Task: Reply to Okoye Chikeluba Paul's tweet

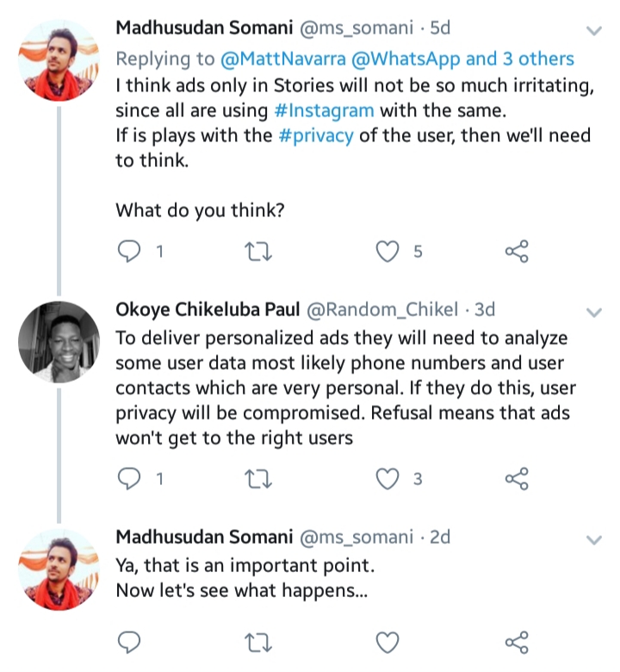Action: (128, 479)
